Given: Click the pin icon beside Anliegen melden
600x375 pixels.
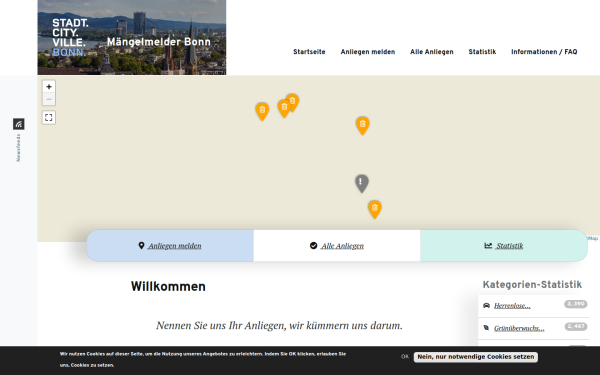Looking at the screenshot, I should pos(141,246).
